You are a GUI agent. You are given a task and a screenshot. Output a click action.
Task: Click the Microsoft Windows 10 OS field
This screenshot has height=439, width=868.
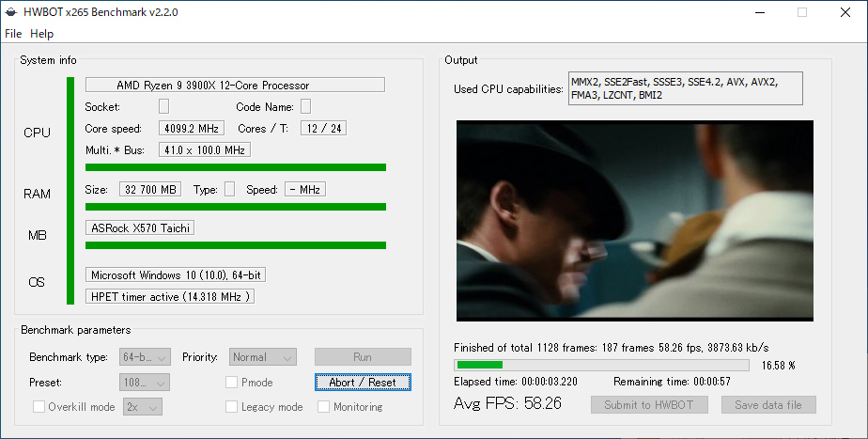(176, 274)
